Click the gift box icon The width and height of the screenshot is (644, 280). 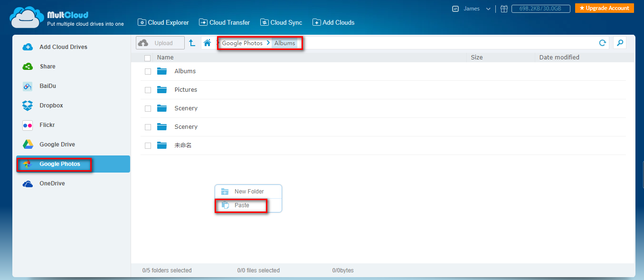504,9
